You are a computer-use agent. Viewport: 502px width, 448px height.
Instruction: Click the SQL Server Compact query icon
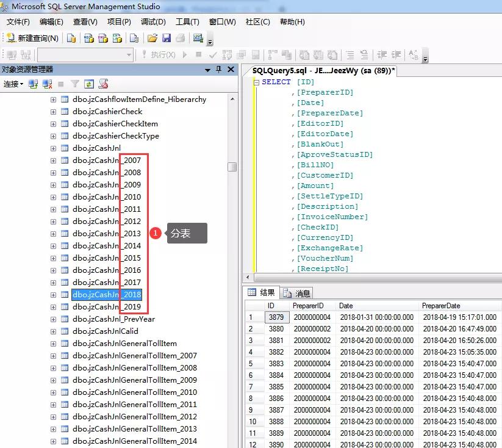pos(134,38)
